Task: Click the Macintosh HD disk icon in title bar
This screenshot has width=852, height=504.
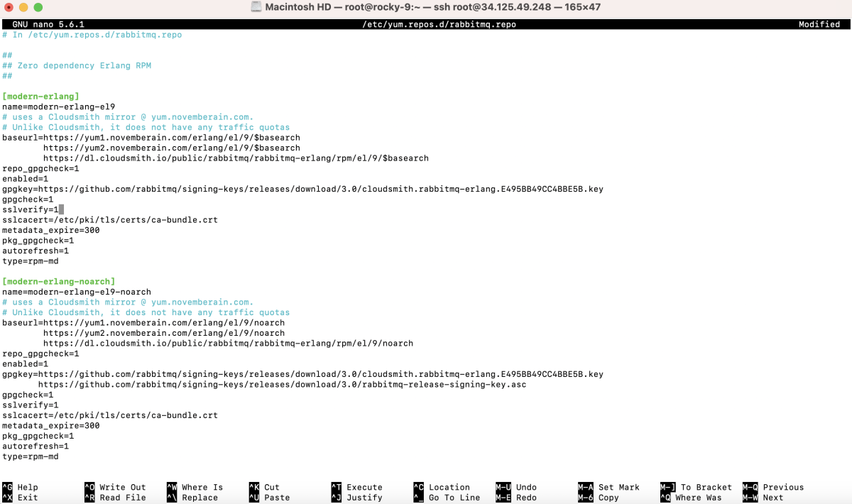Action: click(257, 7)
